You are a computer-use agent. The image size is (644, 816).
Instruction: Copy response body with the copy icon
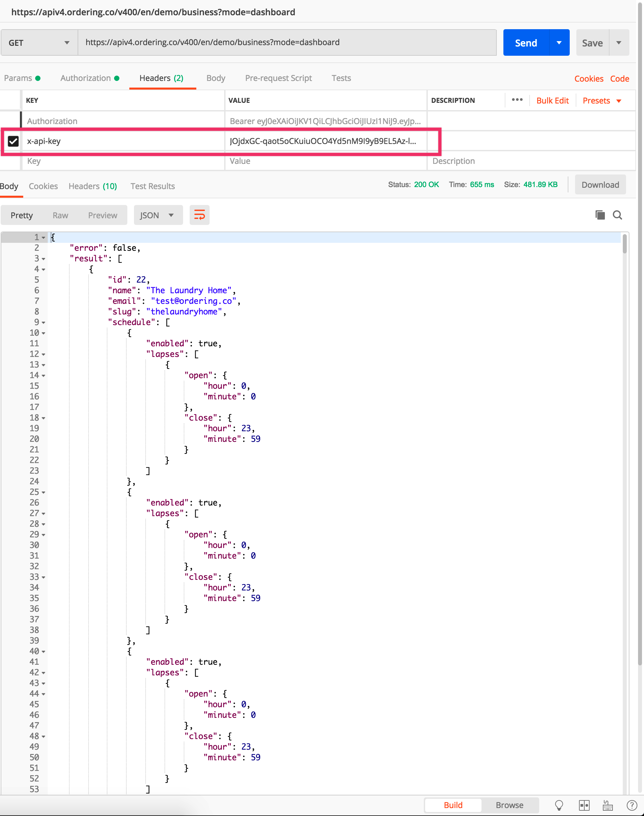[x=600, y=215]
